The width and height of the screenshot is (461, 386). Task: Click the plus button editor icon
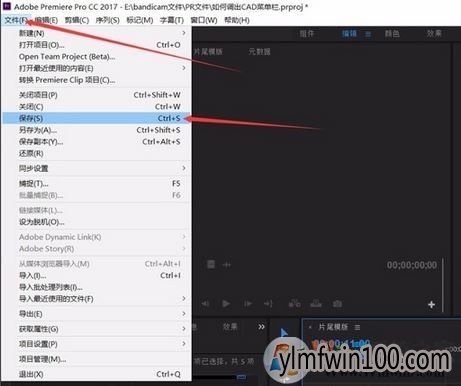[431, 304]
